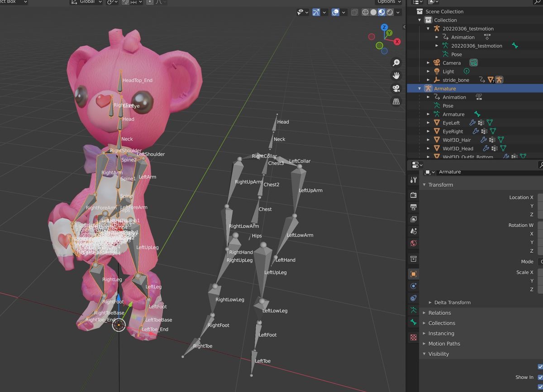Toggle Show Gizmo in the viewport header

click(316, 12)
